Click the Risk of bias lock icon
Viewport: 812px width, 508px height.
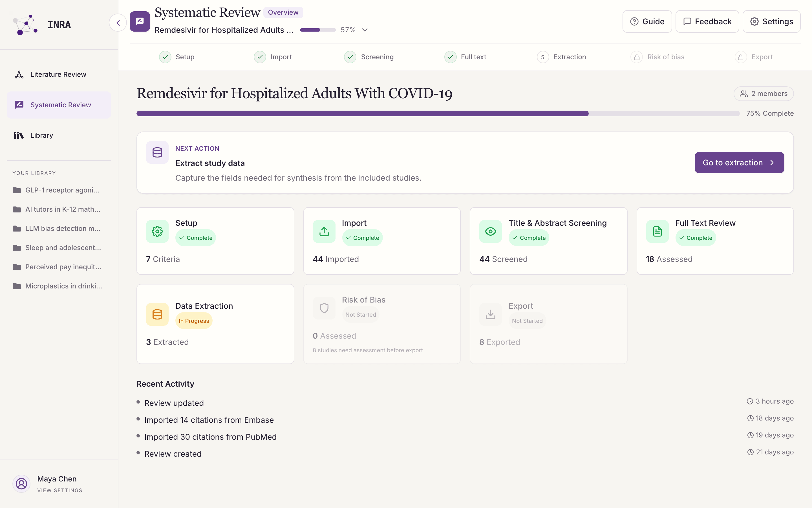coord(637,57)
